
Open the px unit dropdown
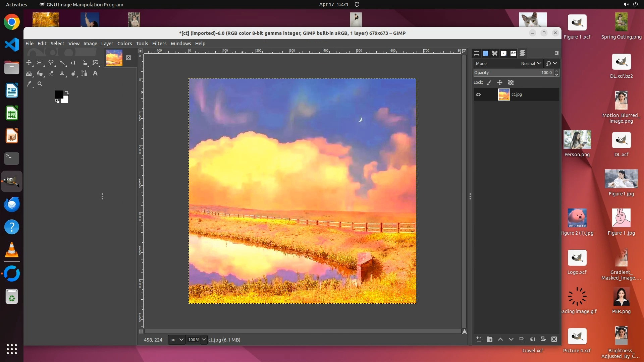coord(177,340)
